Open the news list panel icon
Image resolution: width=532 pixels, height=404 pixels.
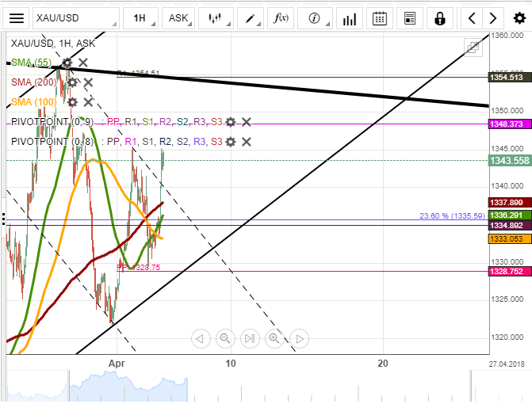coord(410,18)
